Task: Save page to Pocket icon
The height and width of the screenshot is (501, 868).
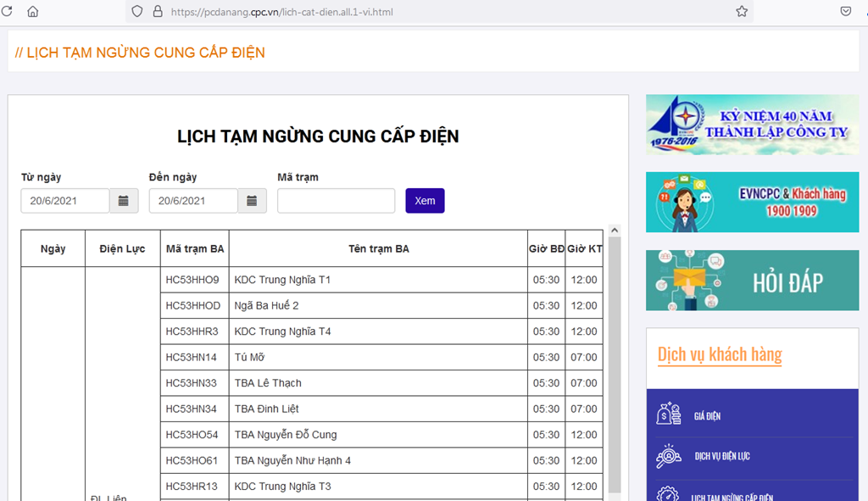Action: 845,11
